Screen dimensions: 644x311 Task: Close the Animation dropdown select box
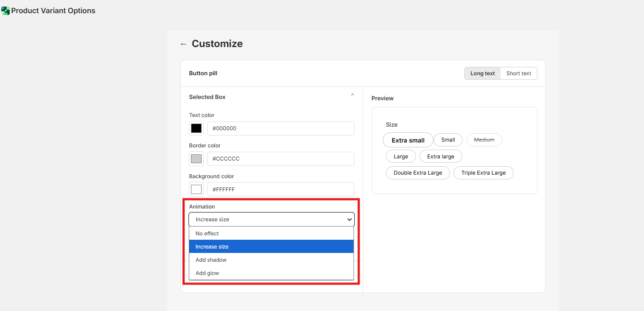pos(271,220)
